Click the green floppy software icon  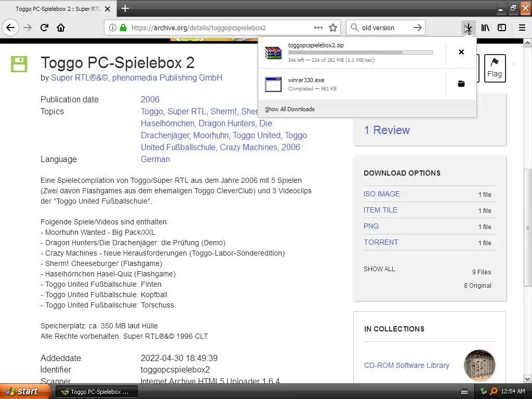pos(19,64)
